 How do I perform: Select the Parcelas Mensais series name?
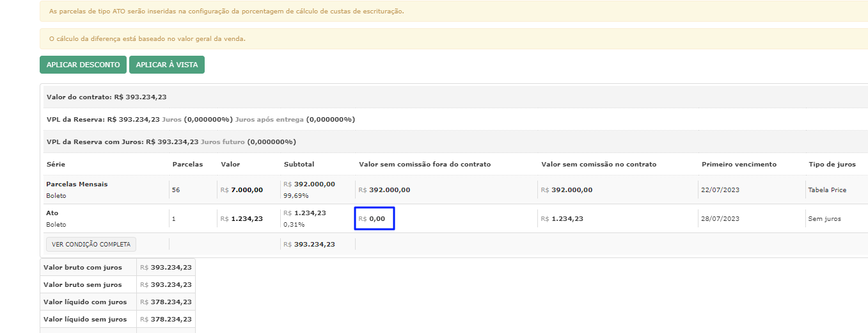pos(77,184)
